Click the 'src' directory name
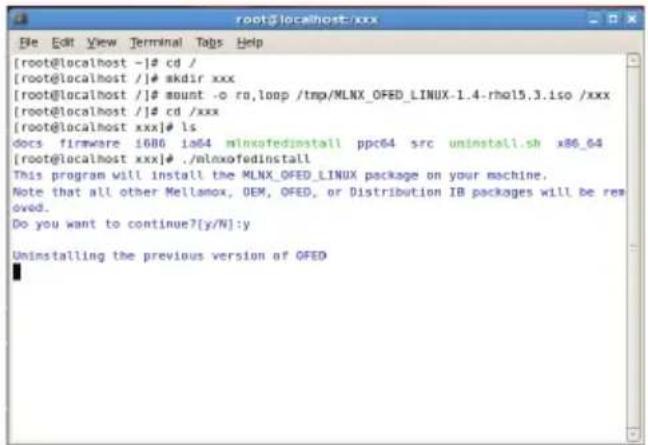Screen dimensions: 648x445 tap(422, 143)
